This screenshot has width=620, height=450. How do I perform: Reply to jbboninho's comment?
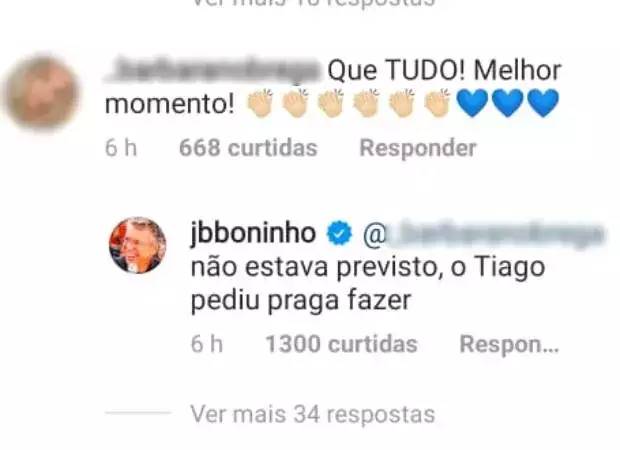(509, 344)
